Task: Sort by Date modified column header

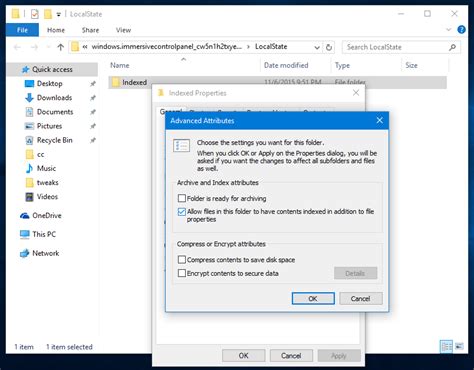Action: [286, 65]
